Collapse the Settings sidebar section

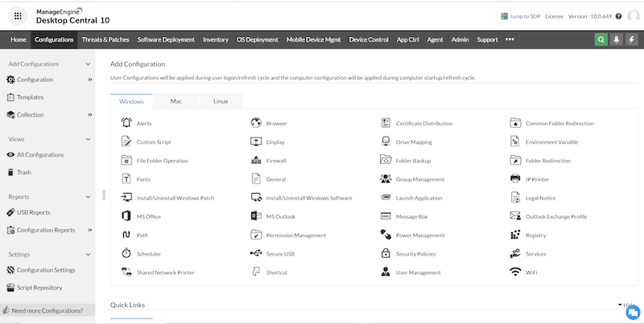(x=88, y=255)
